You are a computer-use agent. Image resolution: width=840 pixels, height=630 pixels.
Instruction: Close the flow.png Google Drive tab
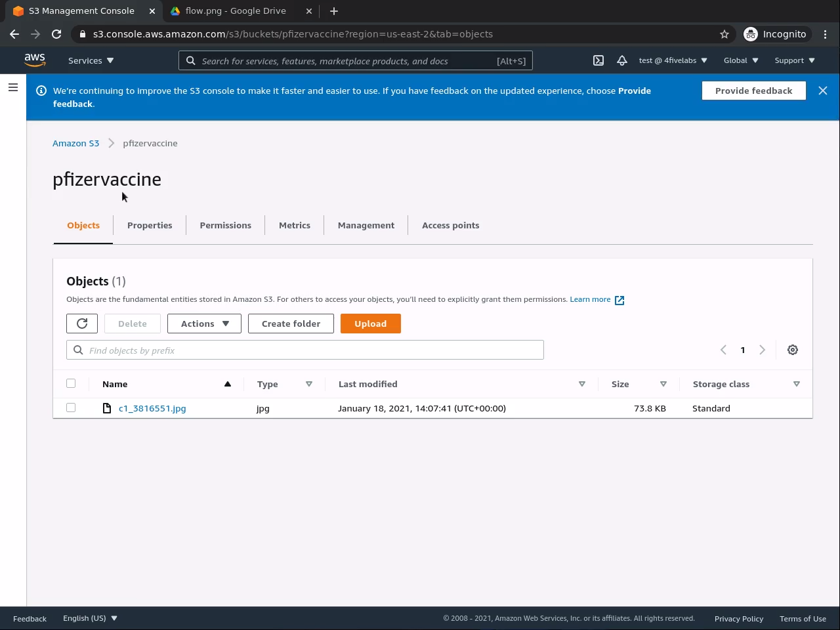coord(309,11)
